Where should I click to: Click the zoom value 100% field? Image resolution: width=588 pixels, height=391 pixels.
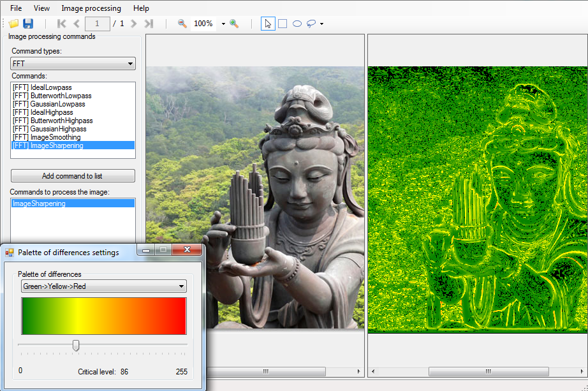[x=203, y=24]
